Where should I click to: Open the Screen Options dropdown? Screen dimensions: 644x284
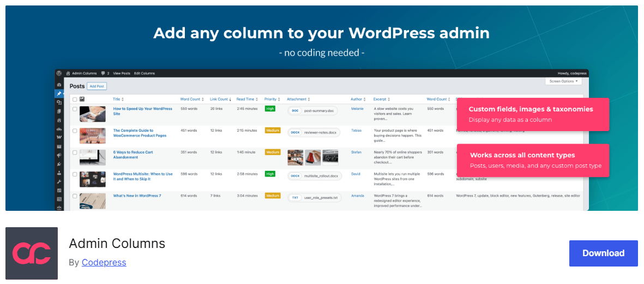[x=563, y=81]
